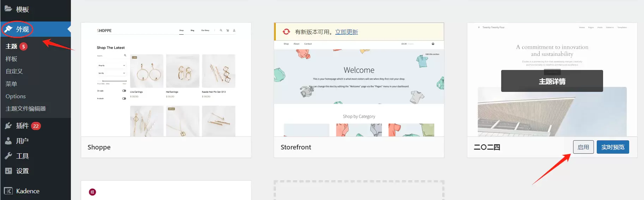
Task: Select the Shoppe theme thumbnail
Action: coord(166,80)
